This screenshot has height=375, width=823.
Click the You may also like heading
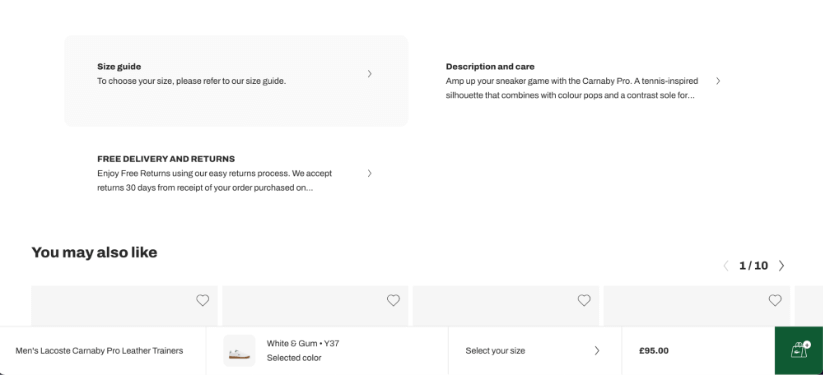[94, 253]
